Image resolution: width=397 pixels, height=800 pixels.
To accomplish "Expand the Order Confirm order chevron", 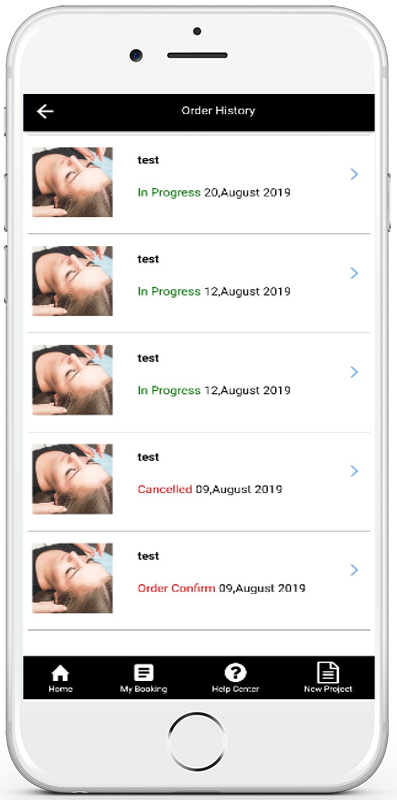I will click(354, 570).
